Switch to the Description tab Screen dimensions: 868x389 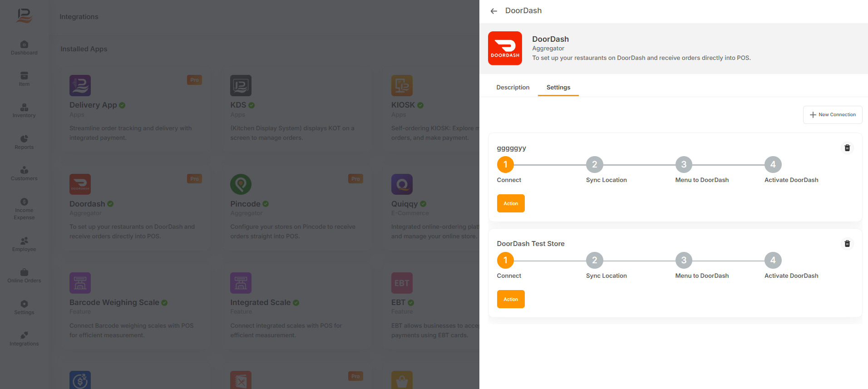tap(513, 87)
